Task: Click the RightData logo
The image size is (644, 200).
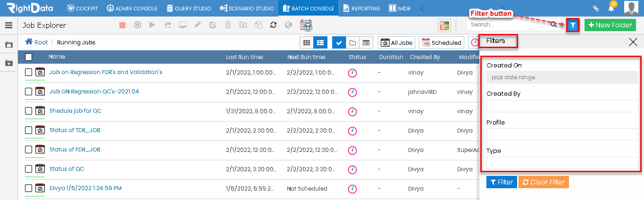Action: (30, 8)
